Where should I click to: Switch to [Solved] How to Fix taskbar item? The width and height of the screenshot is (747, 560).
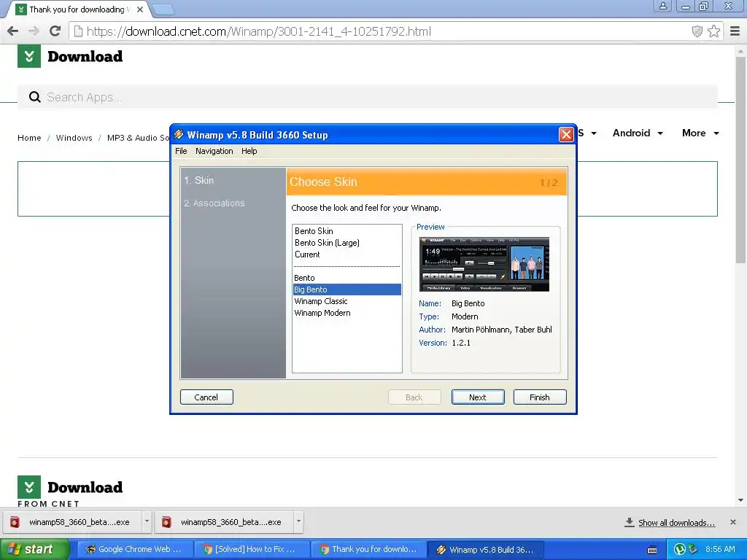tap(252, 550)
